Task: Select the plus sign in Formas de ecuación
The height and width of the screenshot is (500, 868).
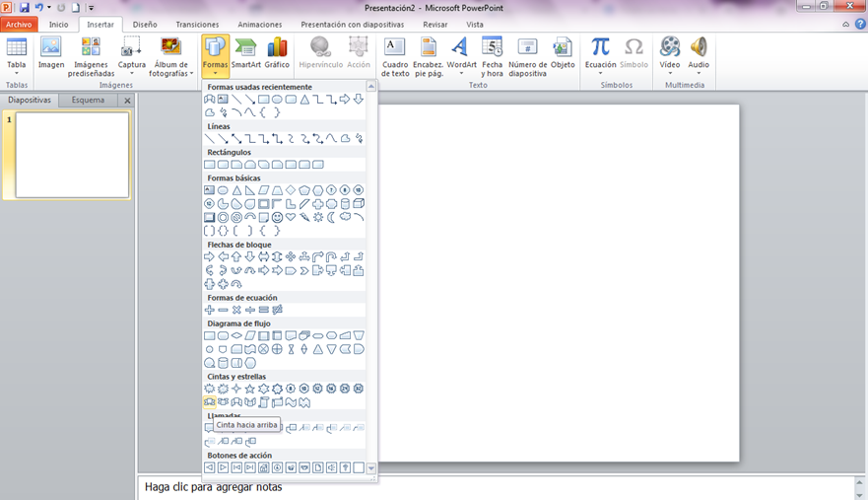Action: (209, 310)
